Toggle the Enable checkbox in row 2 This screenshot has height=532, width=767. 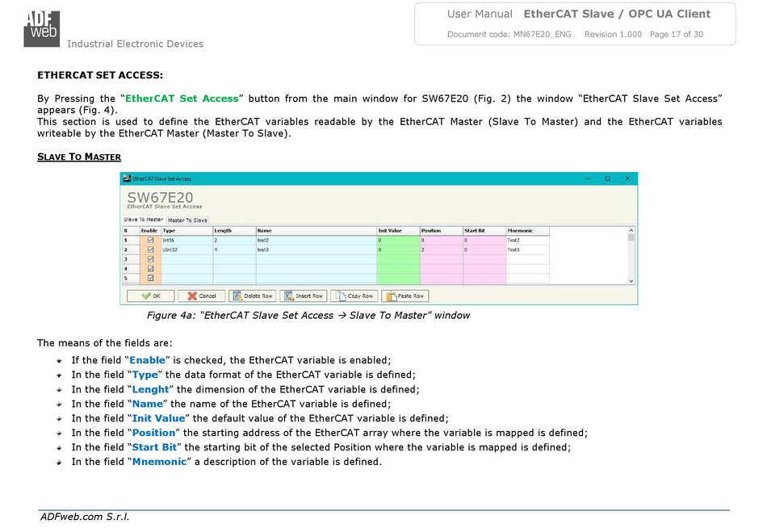point(150,250)
